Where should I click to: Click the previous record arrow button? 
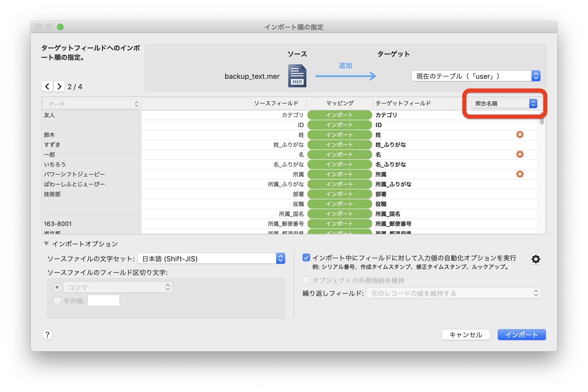coord(47,86)
